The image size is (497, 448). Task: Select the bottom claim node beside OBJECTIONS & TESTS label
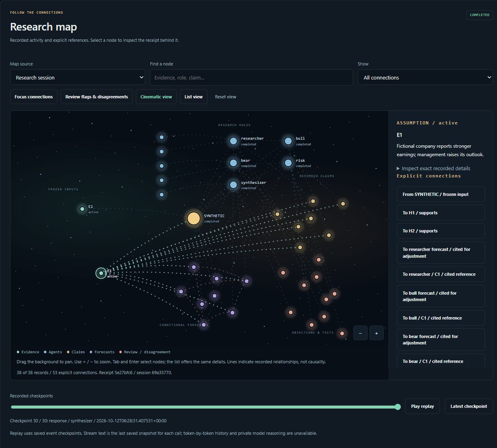click(342, 333)
